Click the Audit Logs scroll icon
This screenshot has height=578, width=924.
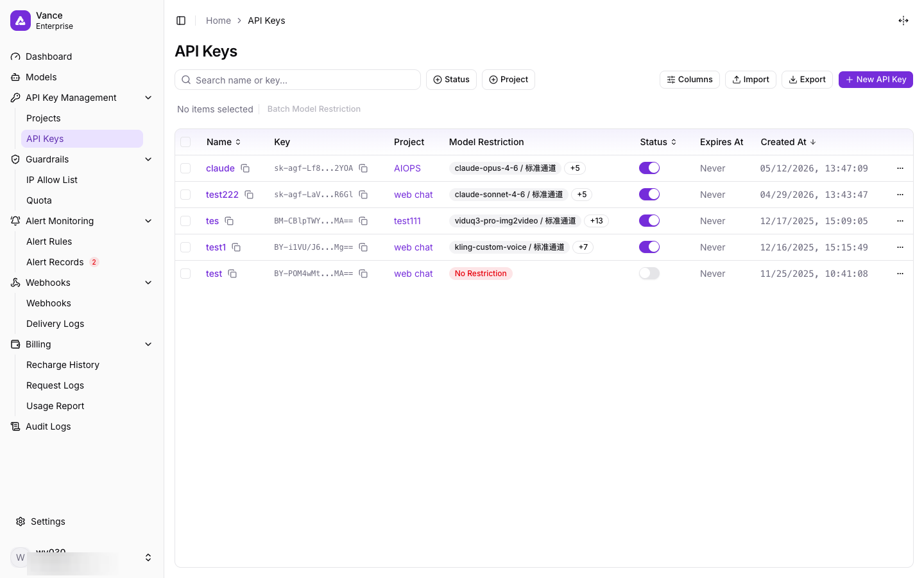click(15, 426)
